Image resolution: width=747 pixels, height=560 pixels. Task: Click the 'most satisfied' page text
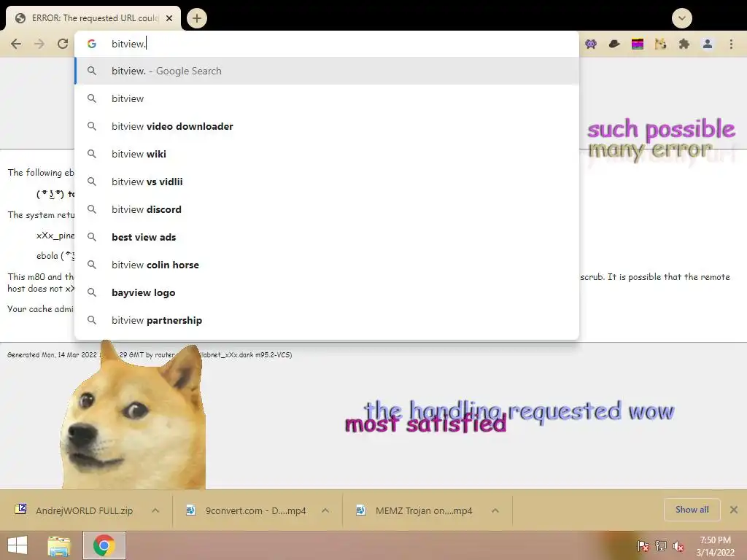pyautogui.click(x=425, y=424)
